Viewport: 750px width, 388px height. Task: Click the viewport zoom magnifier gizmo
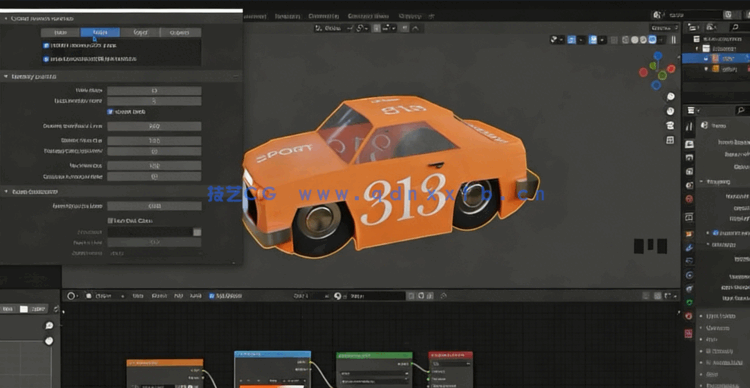(x=671, y=97)
